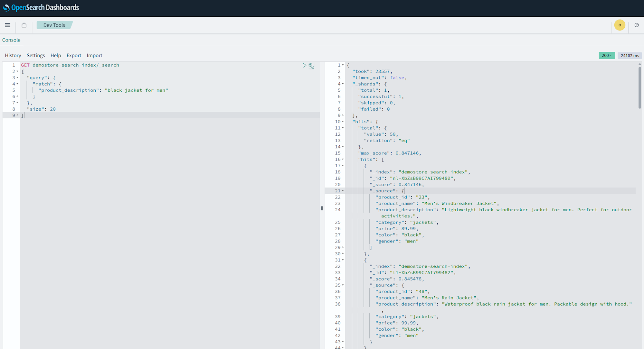The width and height of the screenshot is (644, 349).
Task: Click the 200 status badge
Action: click(606, 56)
